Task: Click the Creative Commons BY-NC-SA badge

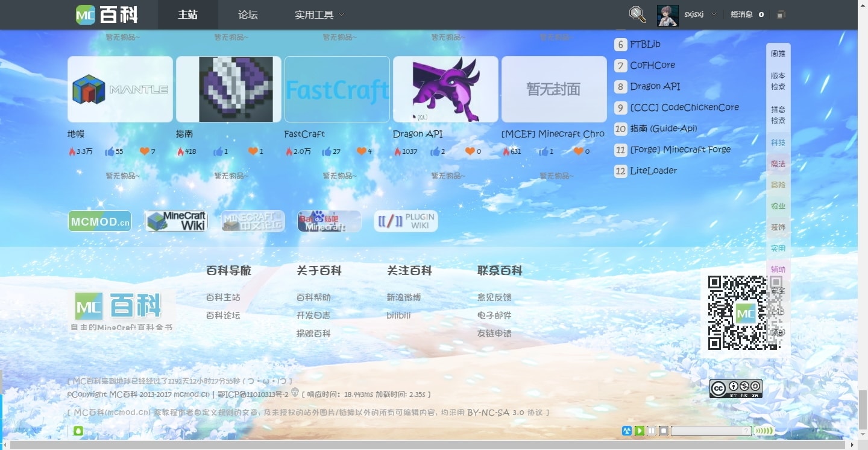Action: [x=736, y=388]
